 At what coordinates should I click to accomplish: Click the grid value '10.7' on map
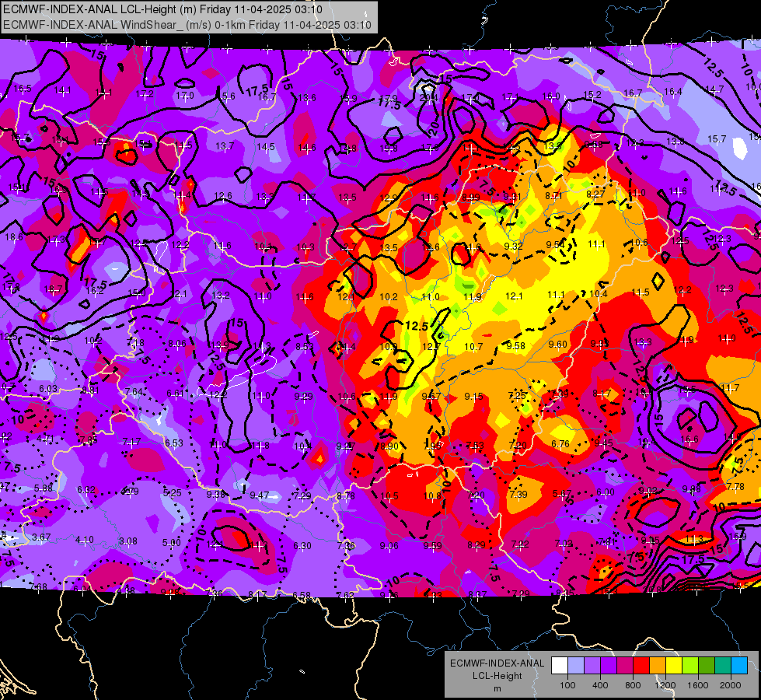(x=473, y=346)
